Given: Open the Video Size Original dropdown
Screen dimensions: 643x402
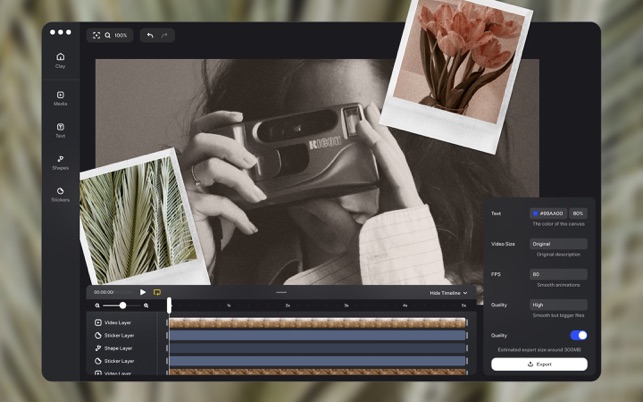Looking at the screenshot, I should (558, 244).
